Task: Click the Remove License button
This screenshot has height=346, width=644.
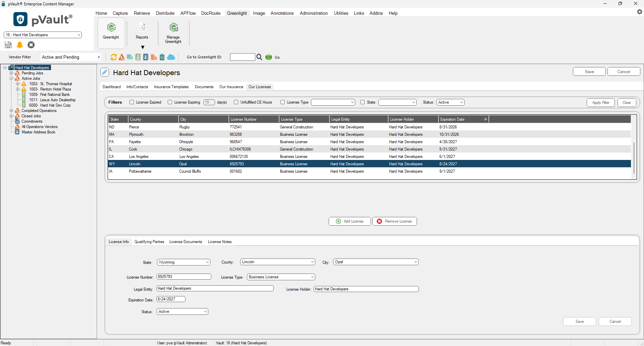Action: pos(394,221)
